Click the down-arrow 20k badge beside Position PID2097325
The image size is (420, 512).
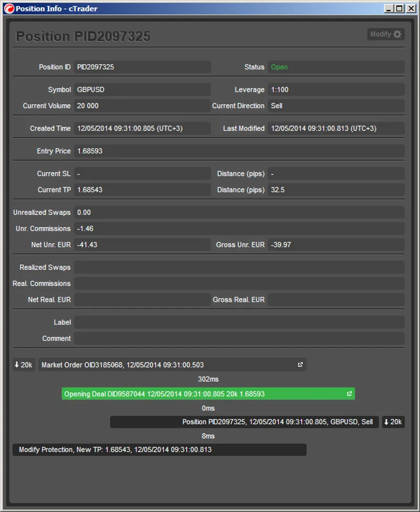[x=393, y=422]
